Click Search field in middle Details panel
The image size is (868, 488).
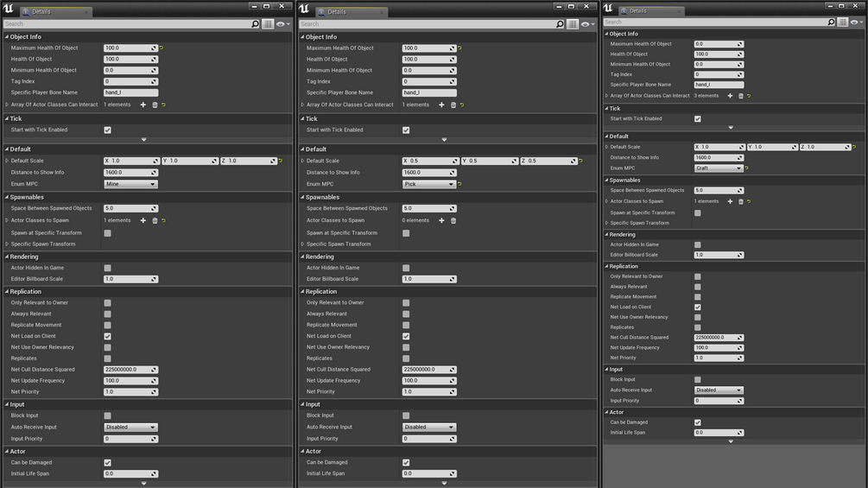[427, 24]
